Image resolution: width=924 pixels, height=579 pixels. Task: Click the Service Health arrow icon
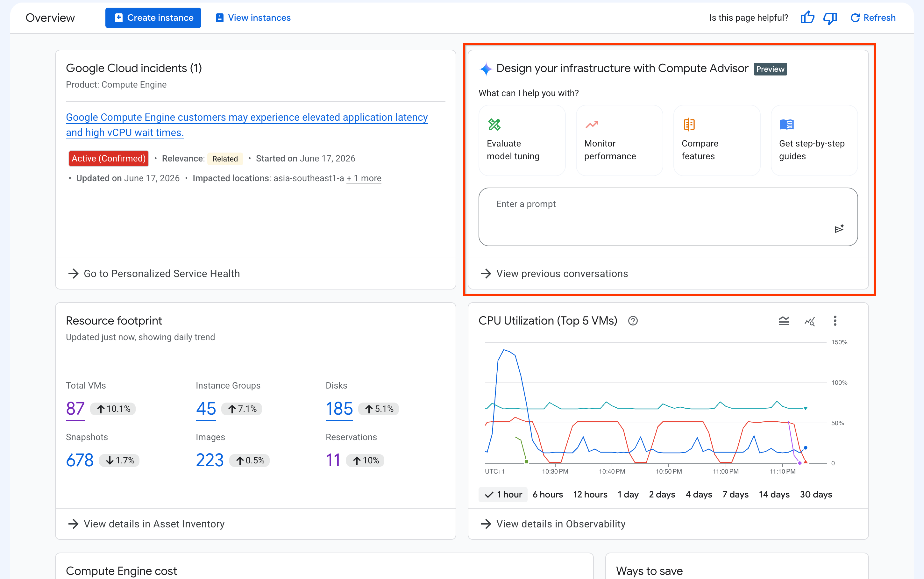73,273
